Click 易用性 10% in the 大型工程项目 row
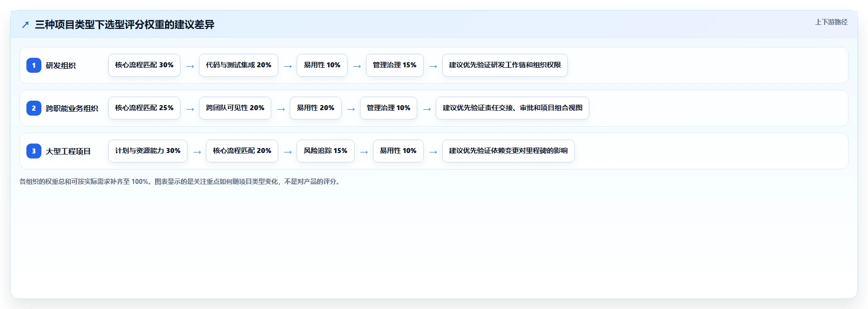The height and width of the screenshot is (309, 868). point(398,151)
